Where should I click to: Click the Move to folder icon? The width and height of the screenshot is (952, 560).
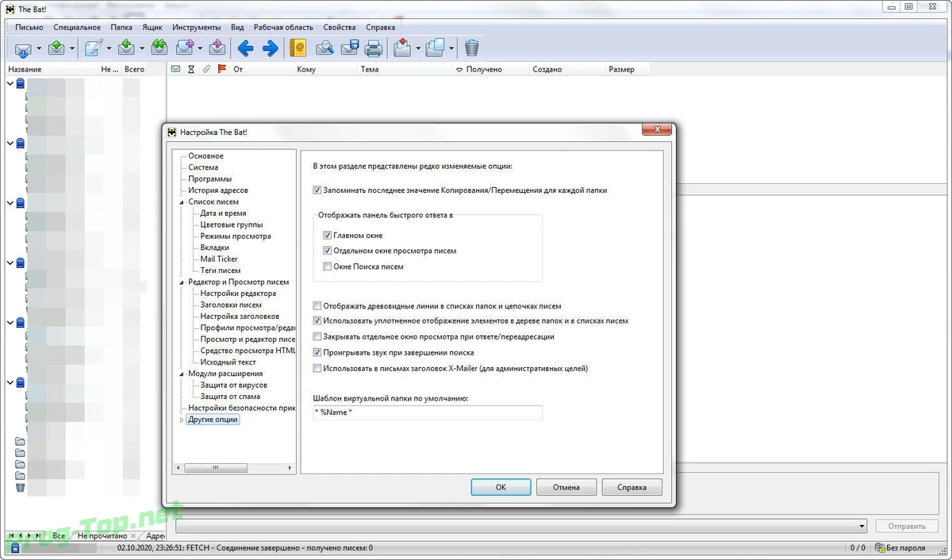(401, 48)
